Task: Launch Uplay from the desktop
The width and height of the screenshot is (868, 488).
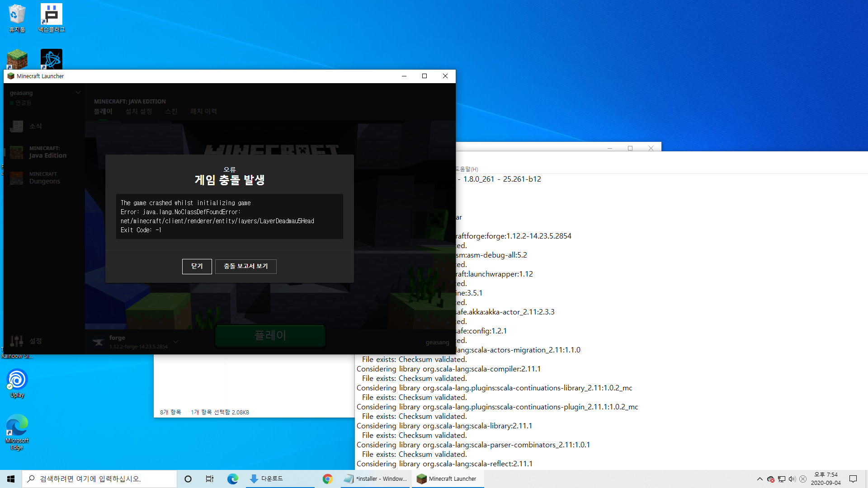Action: click(x=17, y=383)
